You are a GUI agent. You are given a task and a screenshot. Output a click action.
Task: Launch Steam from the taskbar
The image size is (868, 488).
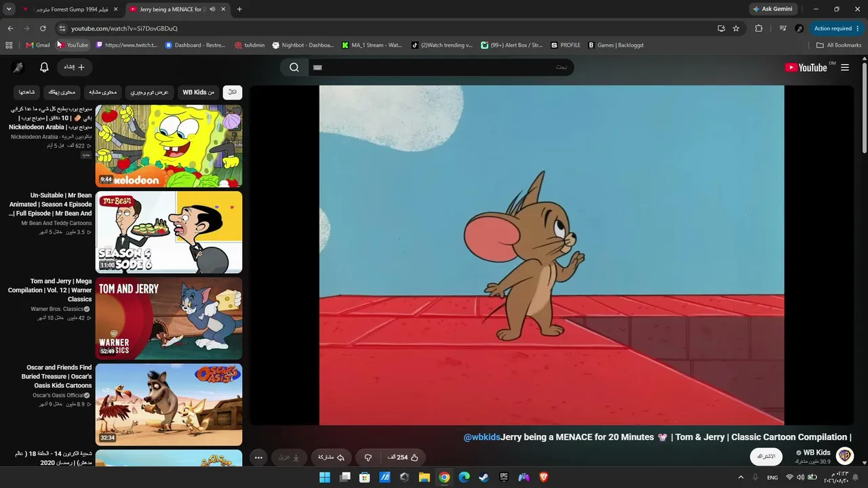point(484,477)
